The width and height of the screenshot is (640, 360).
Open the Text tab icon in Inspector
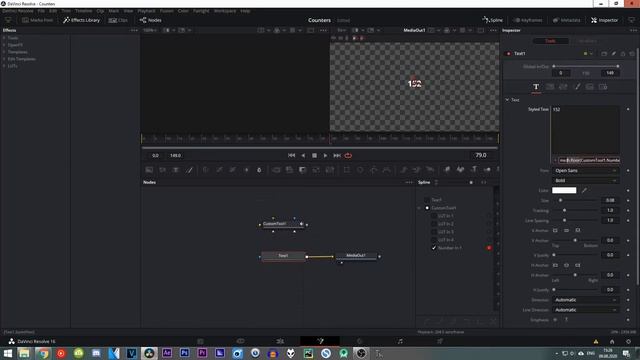tap(536, 87)
